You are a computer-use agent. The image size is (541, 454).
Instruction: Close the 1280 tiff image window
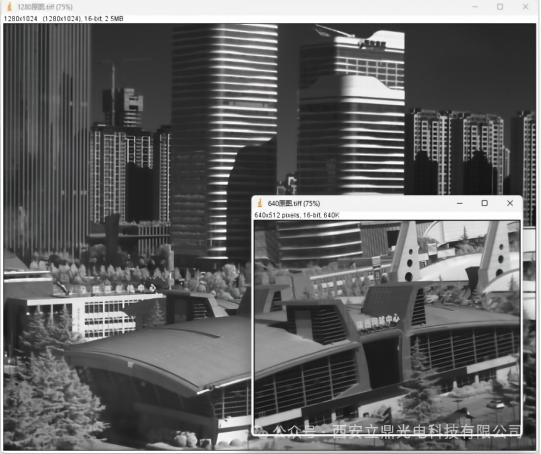525,7
